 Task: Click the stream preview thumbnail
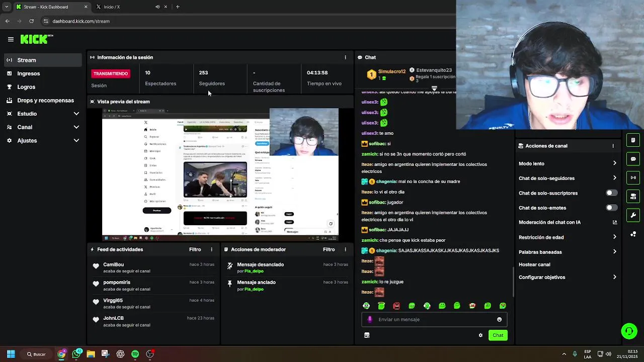click(220, 174)
